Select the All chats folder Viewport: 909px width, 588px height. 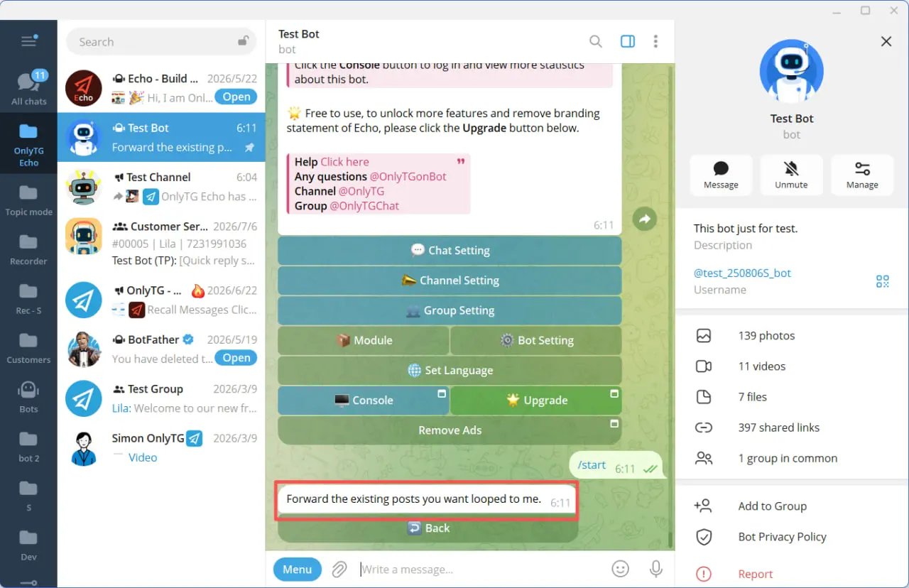pyautogui.click(x=28, y=88)
